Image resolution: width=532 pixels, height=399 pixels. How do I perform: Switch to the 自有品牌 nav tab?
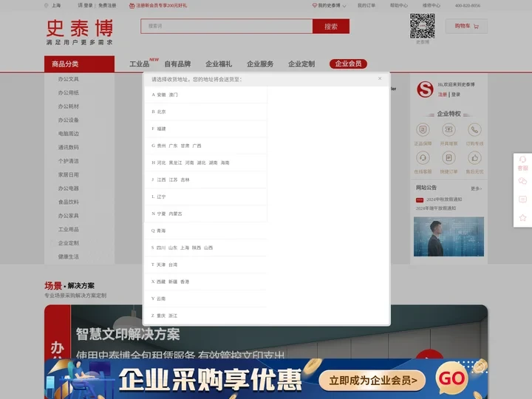[x=177, y=64]
